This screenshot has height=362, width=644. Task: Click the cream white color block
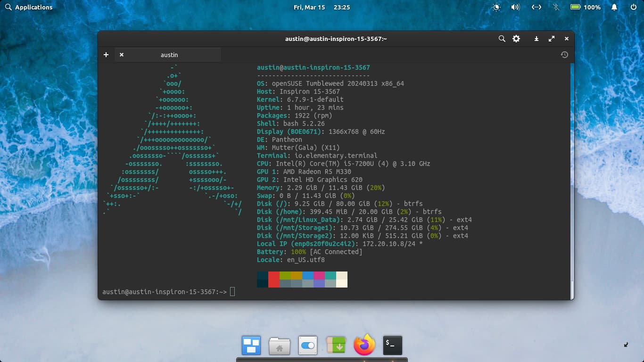coord(342,279)
